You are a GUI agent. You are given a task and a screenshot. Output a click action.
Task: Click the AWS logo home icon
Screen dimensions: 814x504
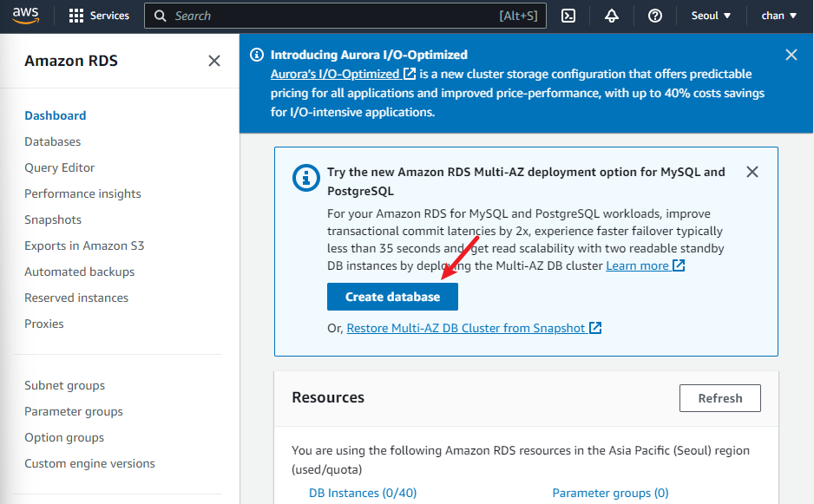click(x=27, y=16)
